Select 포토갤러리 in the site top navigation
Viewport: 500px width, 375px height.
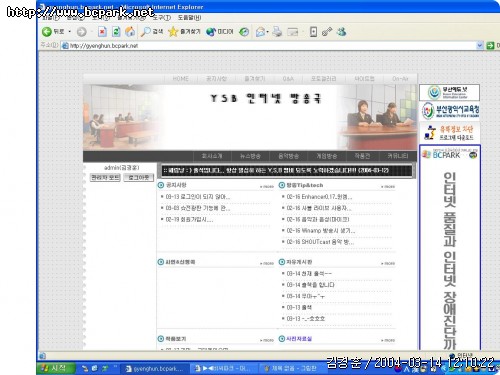(x=323, y=79)
